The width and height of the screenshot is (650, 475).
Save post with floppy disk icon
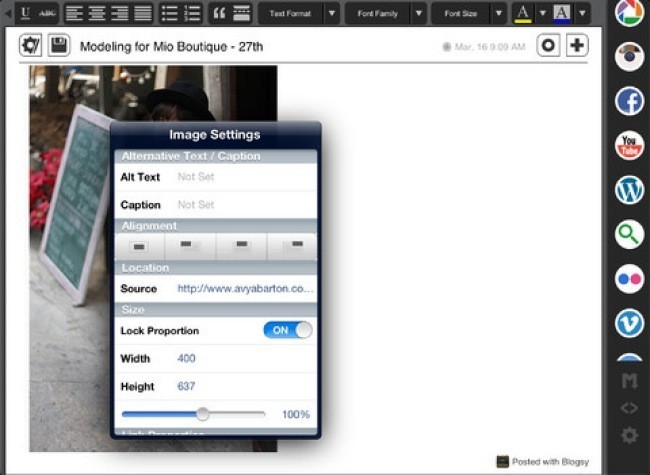click(x=59, y=45)
